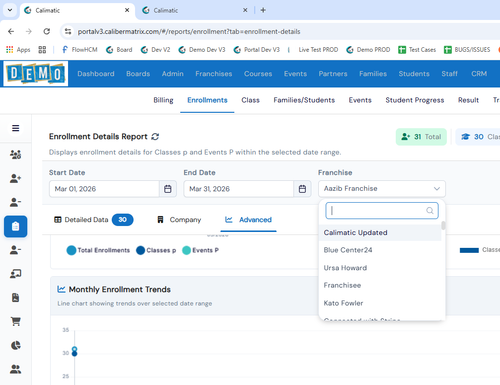Open the Start Date calendar picker
This screenshot has width=500, height=385.
click(x=168, y=189)
